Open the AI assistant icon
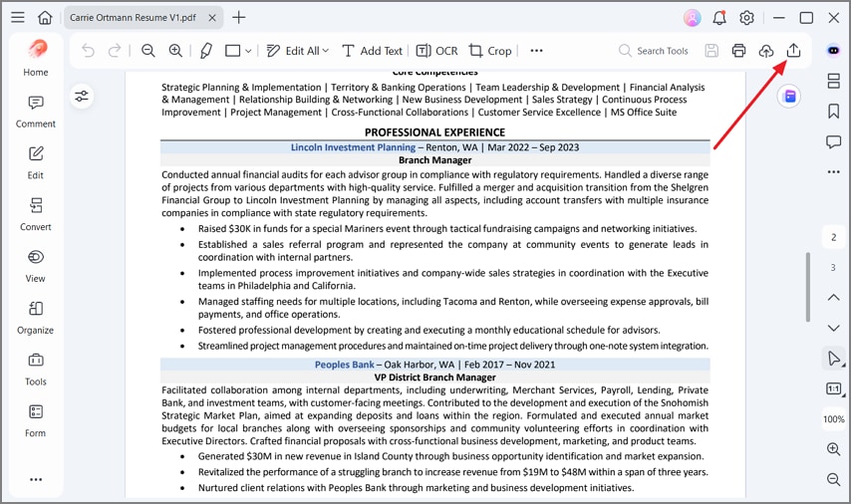The image size is (851, 504). click(834, 51)
